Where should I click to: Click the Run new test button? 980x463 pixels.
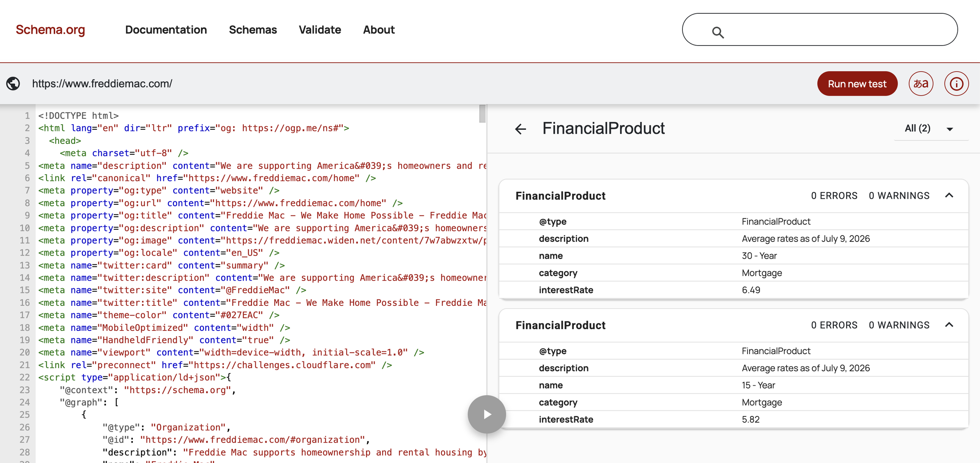click(857, 84)
